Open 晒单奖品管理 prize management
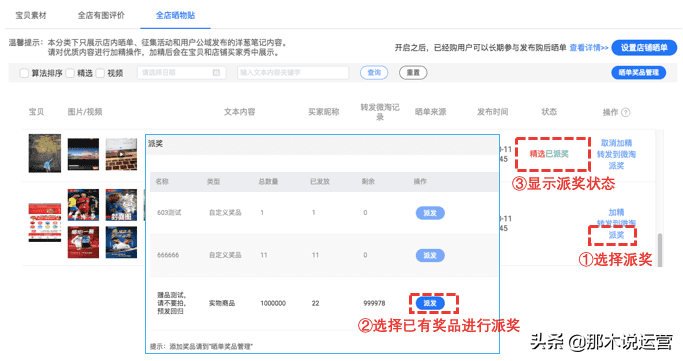The height and width of the screenshot is (361, 683). [639, 73]
